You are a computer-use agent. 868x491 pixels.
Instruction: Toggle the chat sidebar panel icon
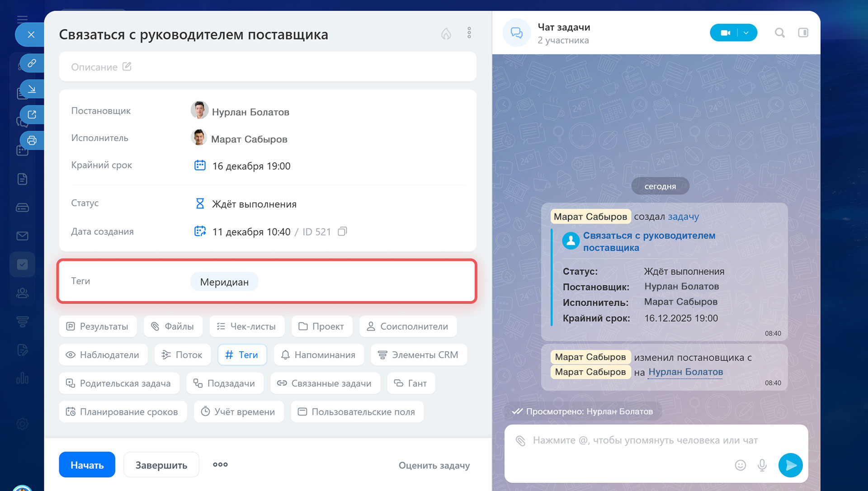tap(803, 33)
